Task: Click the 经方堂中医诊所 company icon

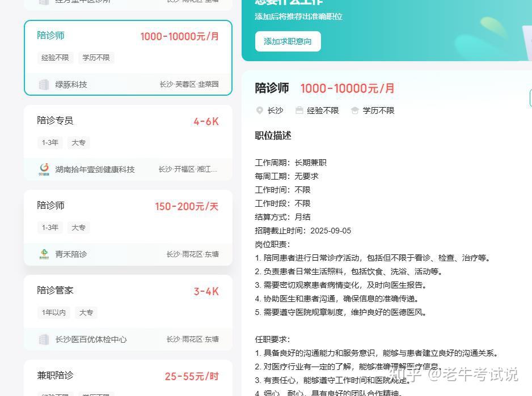Action: point(44,2)
